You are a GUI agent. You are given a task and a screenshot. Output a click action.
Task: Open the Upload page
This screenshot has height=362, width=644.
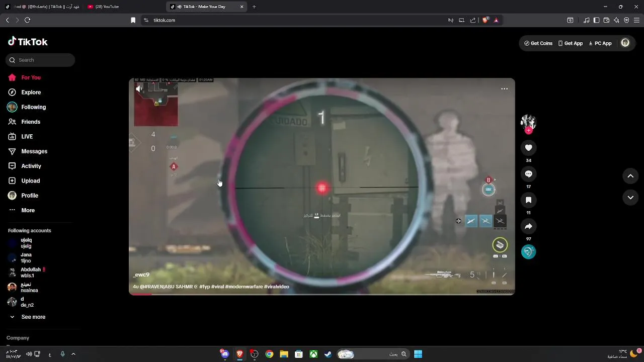point(24,181)
